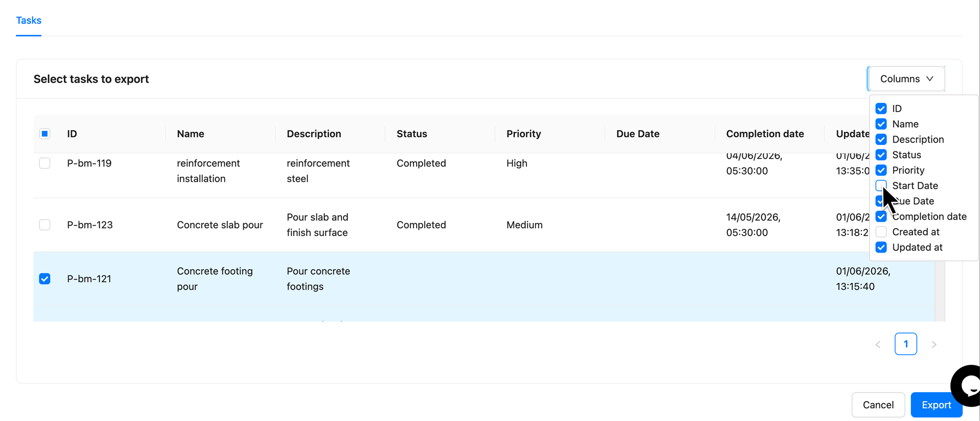Go to previous page arrow
Viewport: 980px width, 421px height.
[878, 344]
